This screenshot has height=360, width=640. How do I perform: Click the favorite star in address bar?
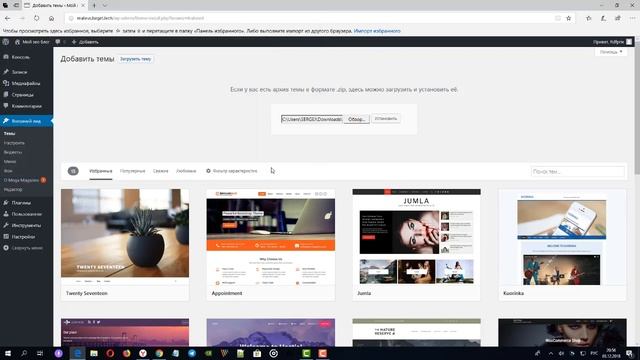pyautogui.click(x=569, y=18)
